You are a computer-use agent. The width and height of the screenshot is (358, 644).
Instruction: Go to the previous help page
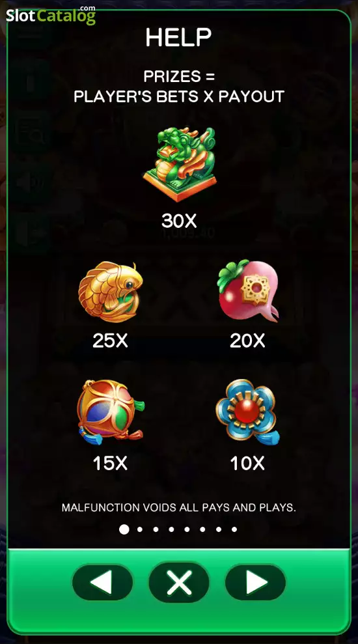click(103, 582)
